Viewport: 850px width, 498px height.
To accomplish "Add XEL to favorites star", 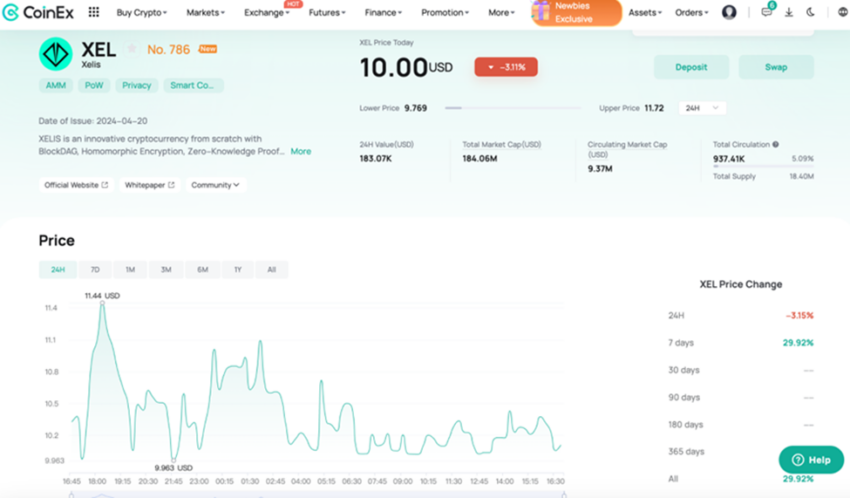I will click(131, 49).
